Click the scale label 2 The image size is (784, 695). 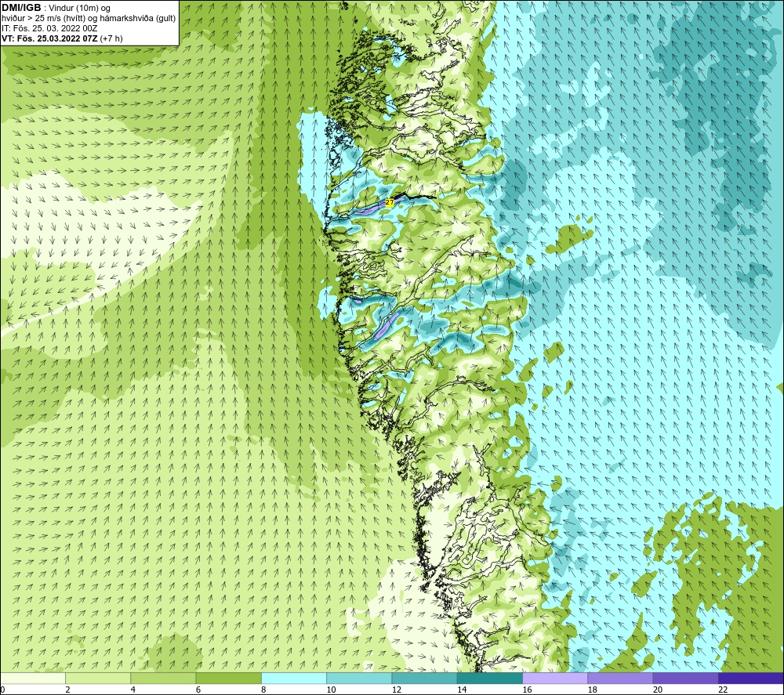point(67,690)
